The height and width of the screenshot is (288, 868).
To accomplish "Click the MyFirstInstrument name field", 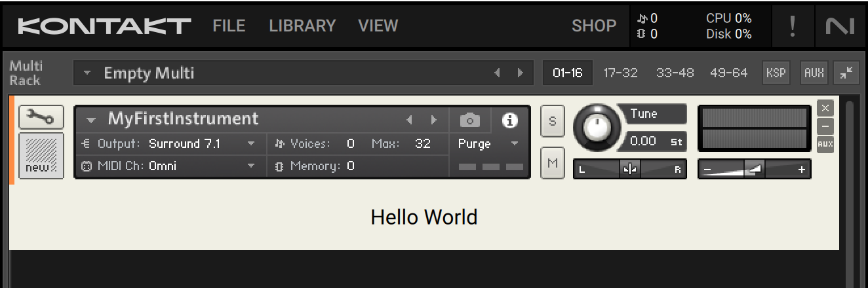I will (x=184, y=118).
